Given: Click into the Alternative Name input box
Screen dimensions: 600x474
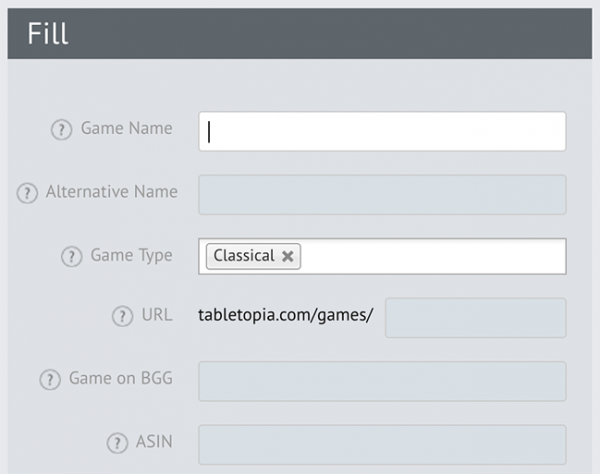Looking at the screenshot, I should pos(382,194).
